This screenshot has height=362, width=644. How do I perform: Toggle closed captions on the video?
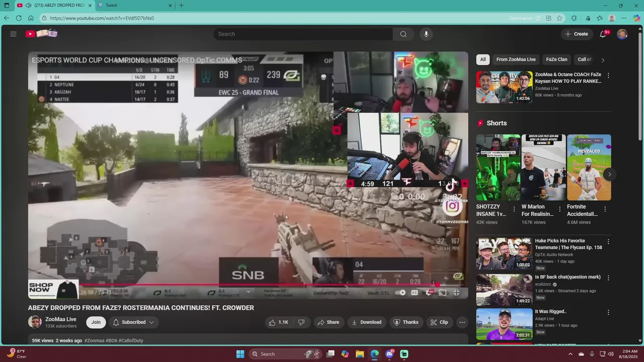click(x=415, y=293)
